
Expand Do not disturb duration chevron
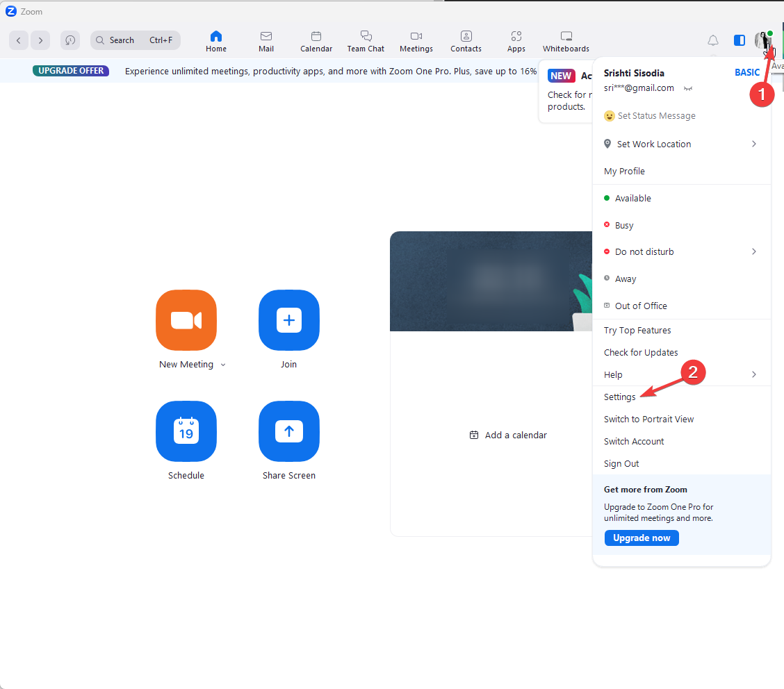click(x=754, y=252)
